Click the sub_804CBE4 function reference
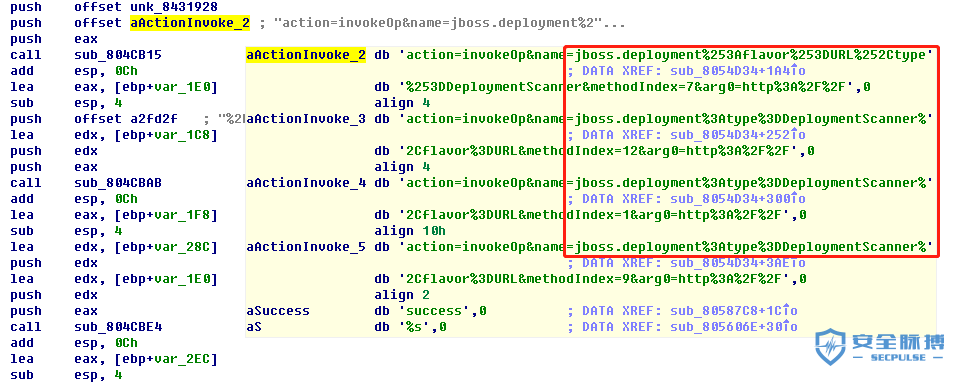964x382 pixels. coord(118,327)
